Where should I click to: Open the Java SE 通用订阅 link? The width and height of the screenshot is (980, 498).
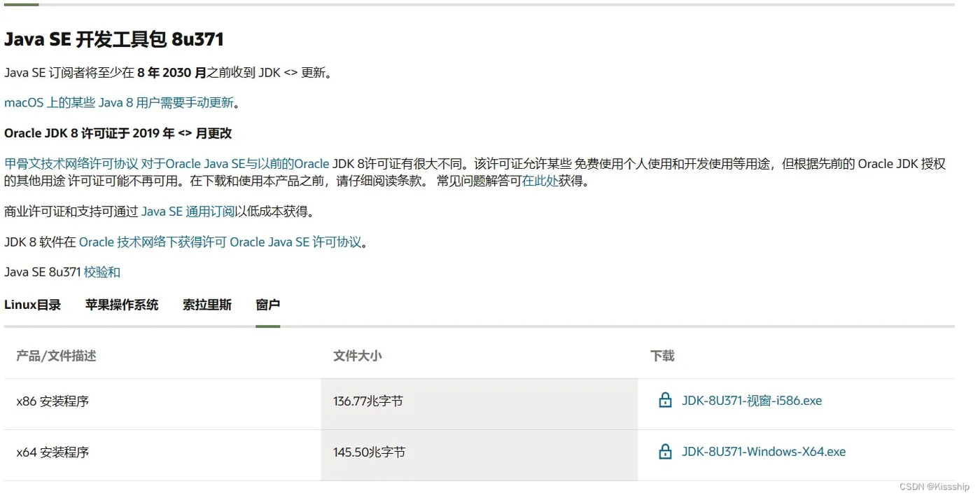coord(188,212)
